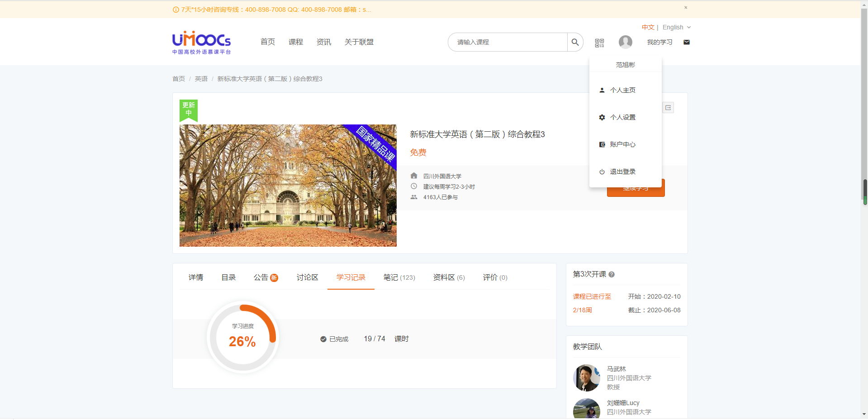Select 学习记录 tab

[351, 277]
